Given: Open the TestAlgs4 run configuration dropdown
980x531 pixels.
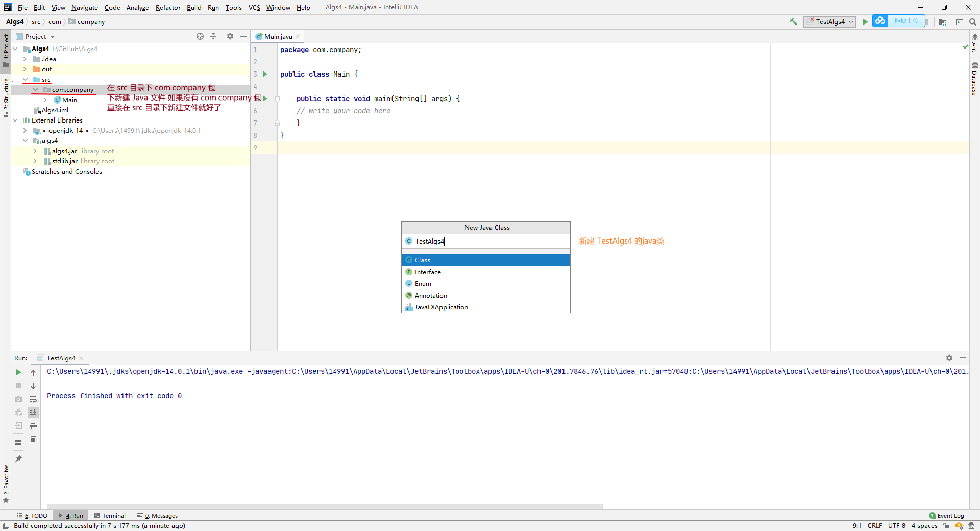Looking at the screenshot, I should [x=829, y=22].
